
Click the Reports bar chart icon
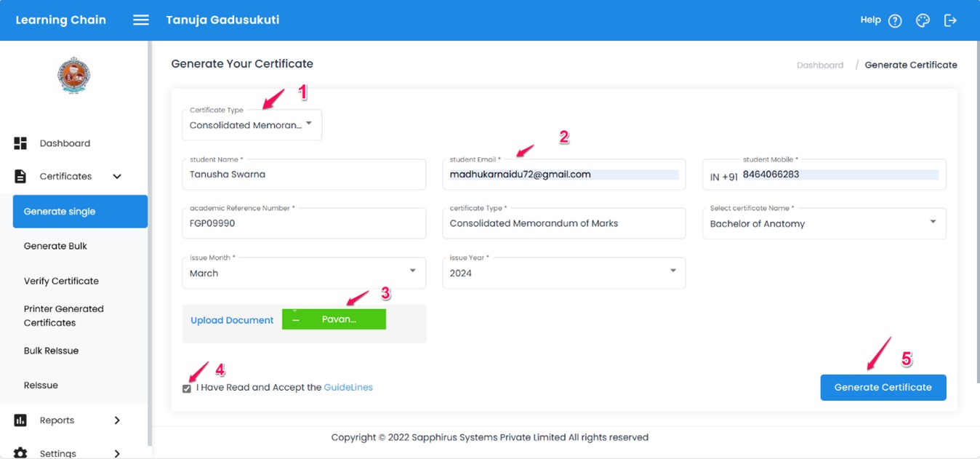coord(20,420)
